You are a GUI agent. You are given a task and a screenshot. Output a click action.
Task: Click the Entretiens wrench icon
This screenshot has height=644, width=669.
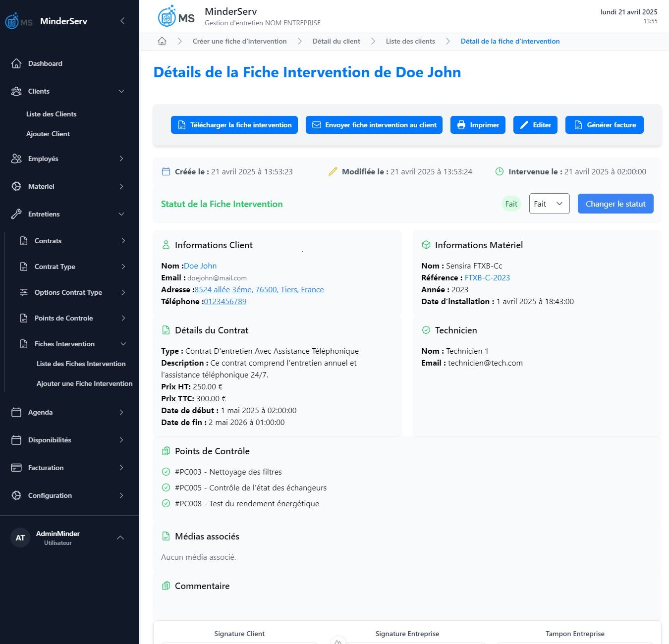pos(16,214)
